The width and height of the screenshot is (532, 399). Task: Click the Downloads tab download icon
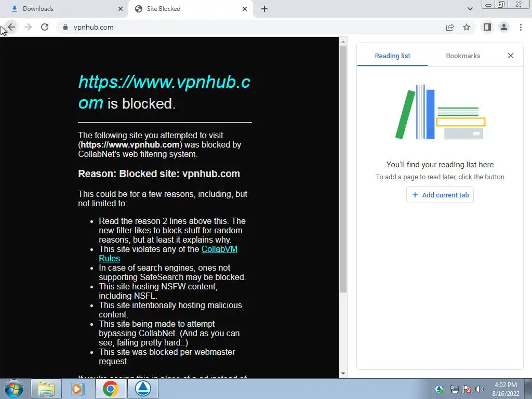[x=15, y=9]
